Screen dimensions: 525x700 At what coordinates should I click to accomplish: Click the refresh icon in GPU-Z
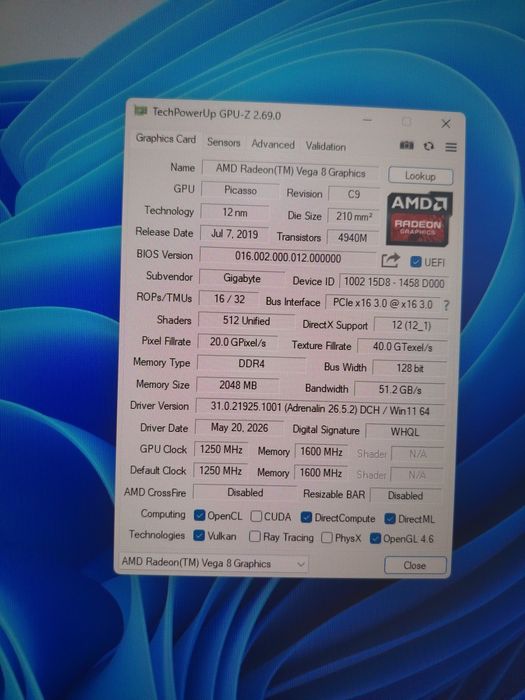429,146
